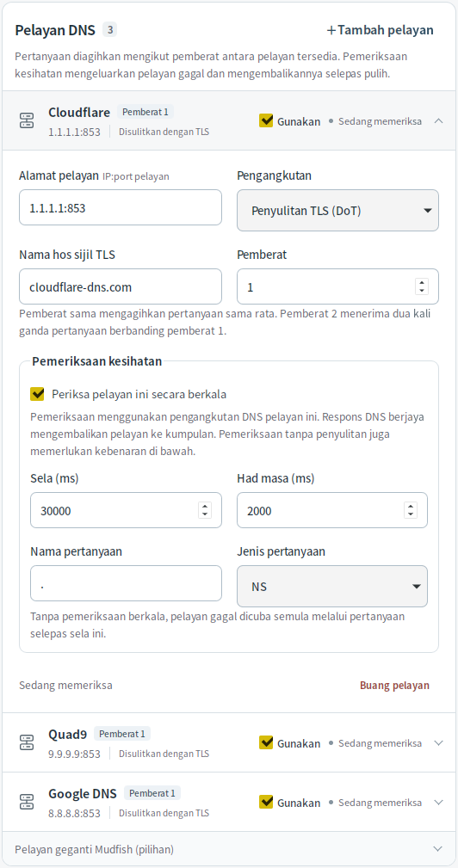Image resolution: width=458 pixels, height=868 pixels.
Task: Click the Sela (ms) input field
Action: click(x=126, y=510)
